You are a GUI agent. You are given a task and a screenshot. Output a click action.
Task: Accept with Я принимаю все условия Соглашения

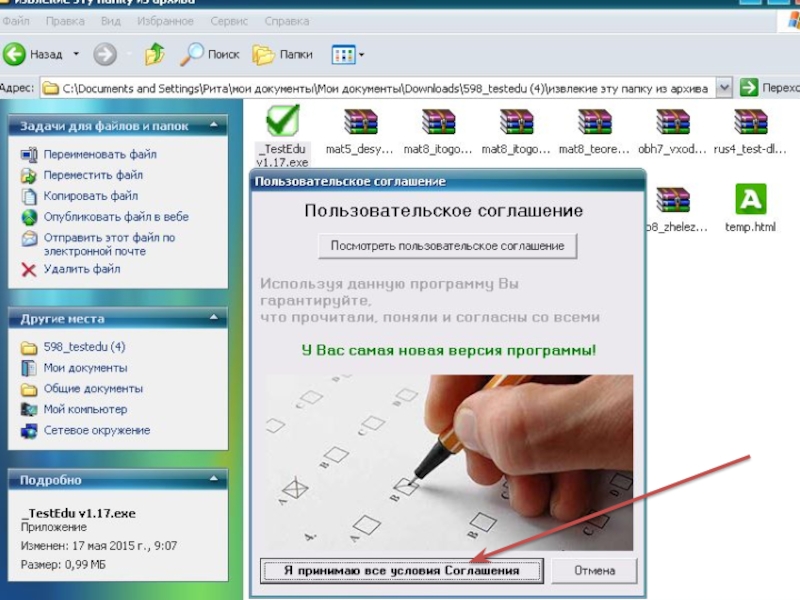coord(402,570)
